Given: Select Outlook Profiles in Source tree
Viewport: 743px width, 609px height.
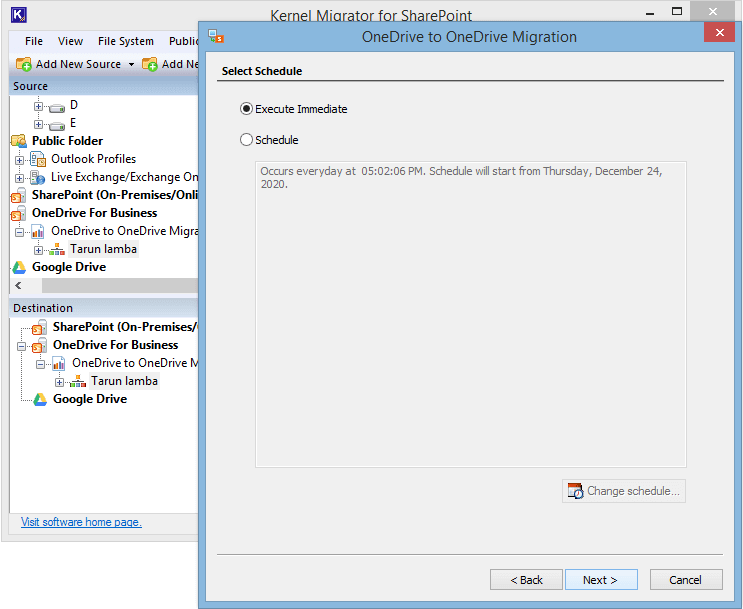Looking at the screenshot, I should point(93,159).
